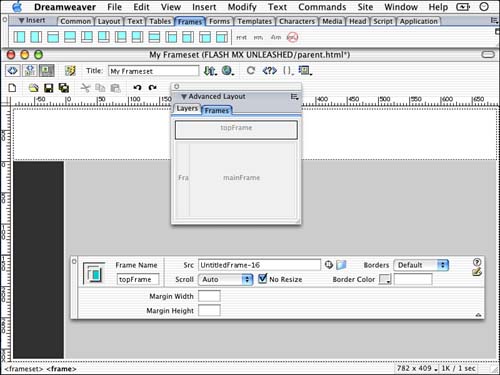Image resolution: width=500 pixels, height=375 pixels.
Task: Create a new document
Action: (12, 88)
